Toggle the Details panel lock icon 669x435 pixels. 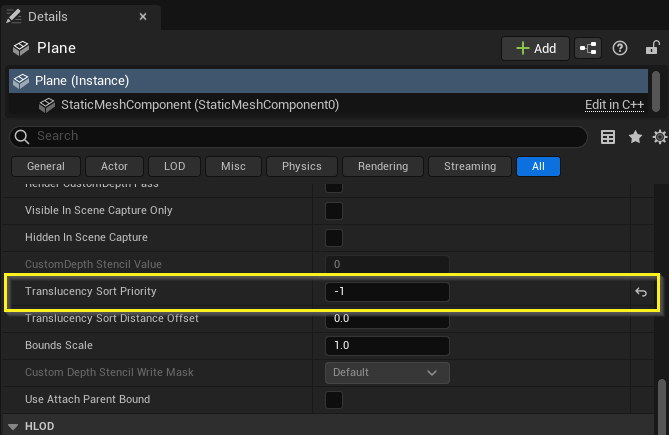652,48
